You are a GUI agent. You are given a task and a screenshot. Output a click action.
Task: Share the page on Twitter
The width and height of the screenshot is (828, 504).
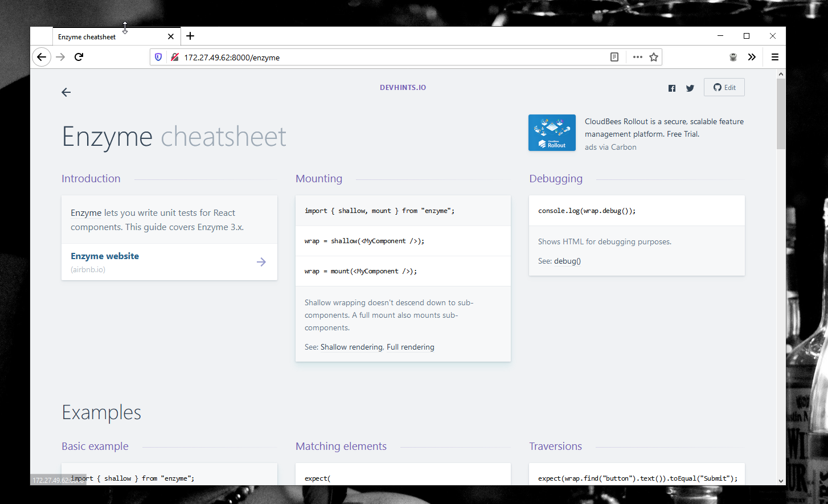(690, 88)
